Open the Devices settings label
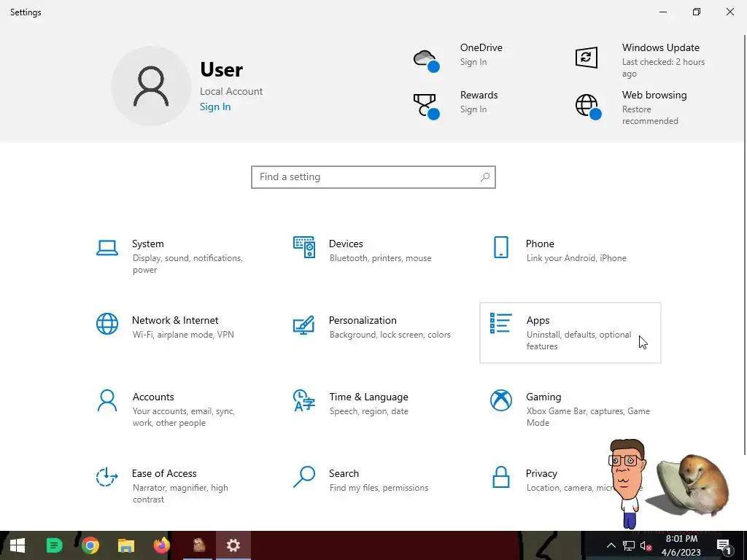747x560 pixels. pyautogui.click(x=346, y=244)
